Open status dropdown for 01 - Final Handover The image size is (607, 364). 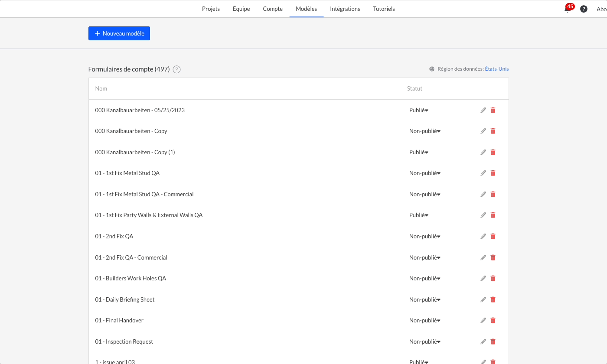425,320
